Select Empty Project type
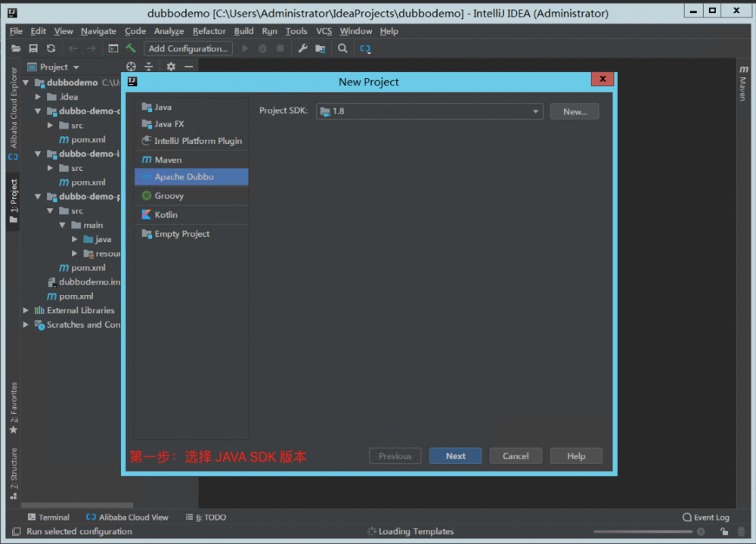Screen dimensions: 756x544 pos(191,234)
